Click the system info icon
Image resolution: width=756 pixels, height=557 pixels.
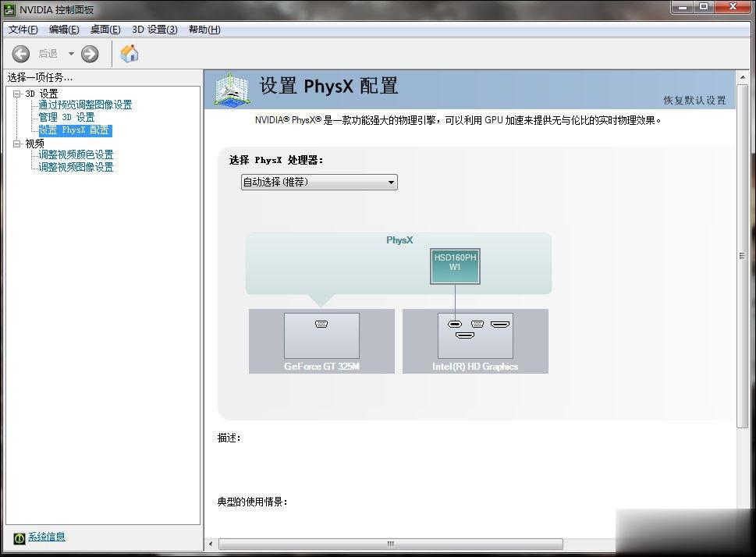tap(19, 538)
